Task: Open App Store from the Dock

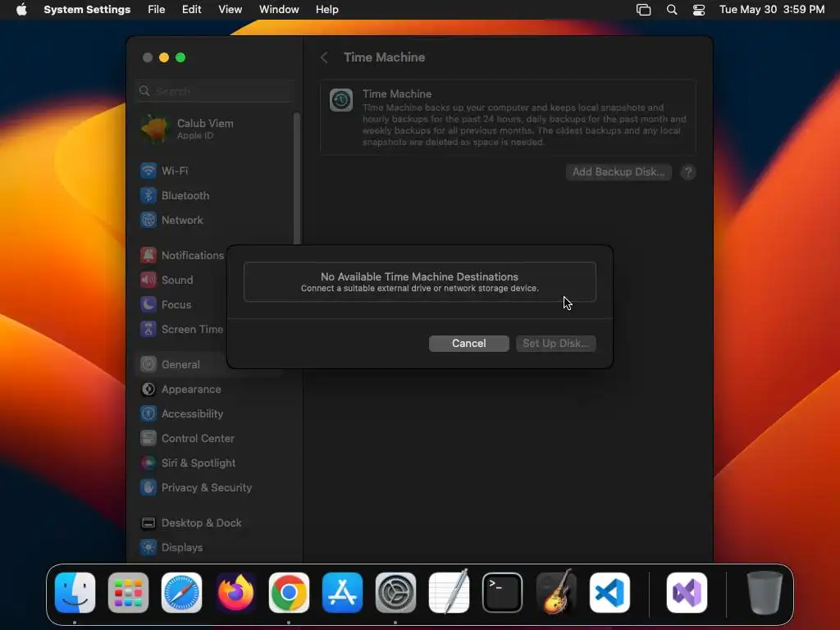Action: point(342,592)
